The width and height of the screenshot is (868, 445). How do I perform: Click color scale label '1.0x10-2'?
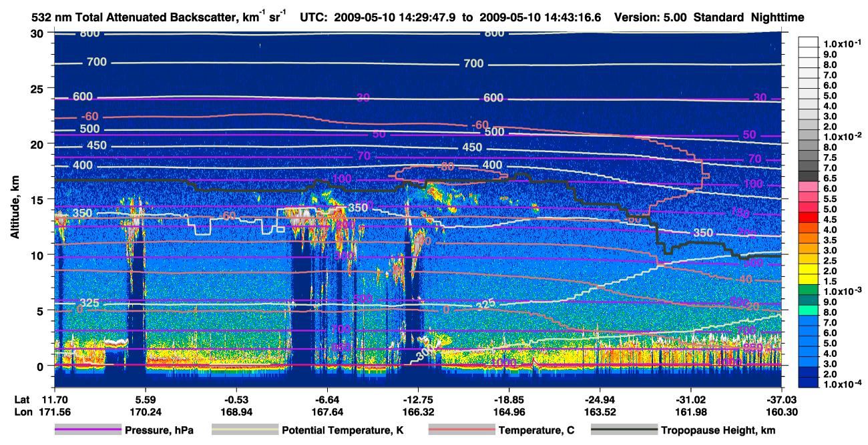point(841,136)
